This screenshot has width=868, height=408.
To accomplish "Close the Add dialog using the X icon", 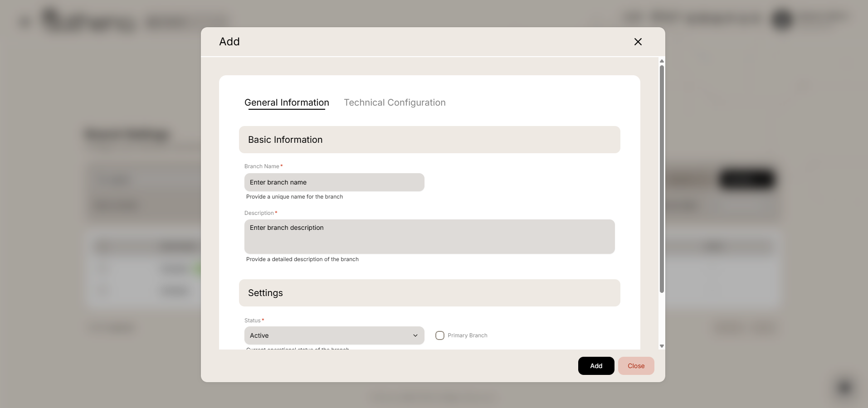I will pyautogui.click(x=638, y=42).
